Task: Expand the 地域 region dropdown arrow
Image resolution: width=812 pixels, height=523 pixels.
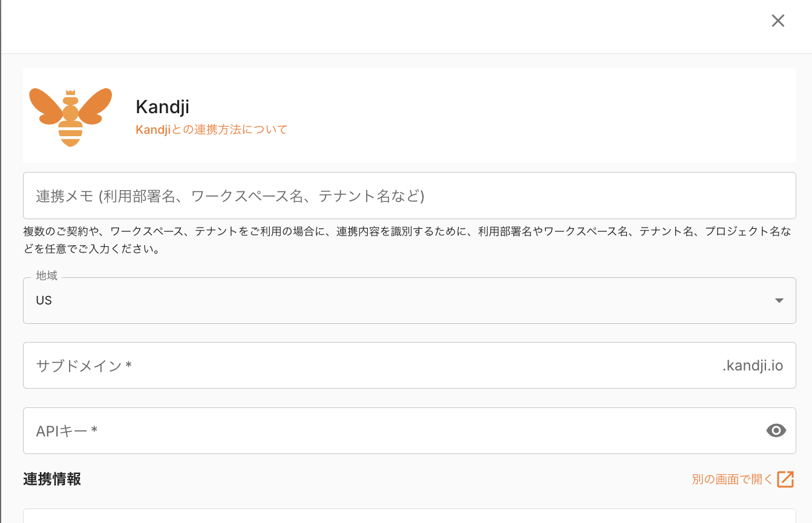Action: (x=779, y=301)
